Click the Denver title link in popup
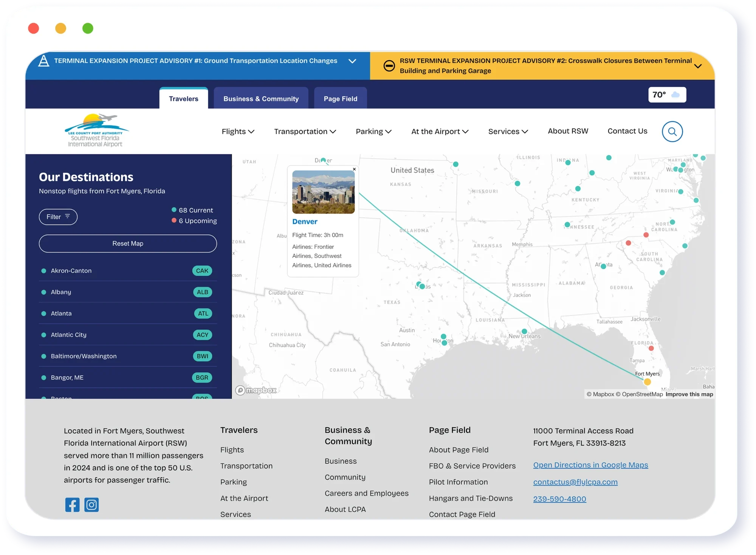 (305, 222)
